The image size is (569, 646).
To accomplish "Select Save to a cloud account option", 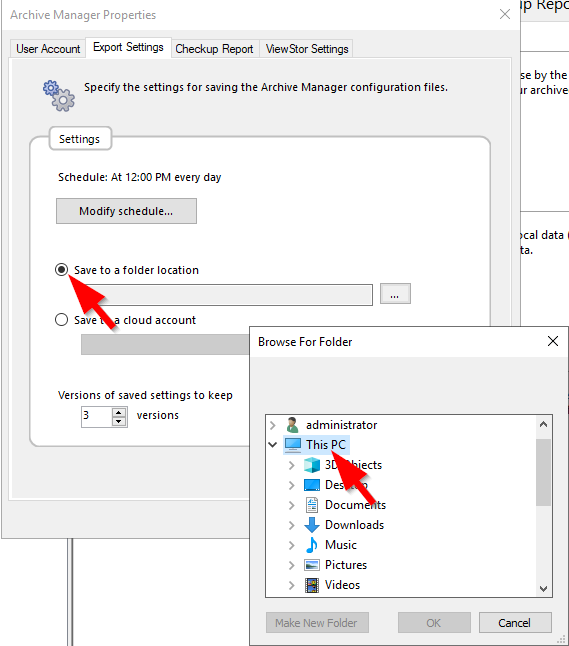I will pos(61,320).
